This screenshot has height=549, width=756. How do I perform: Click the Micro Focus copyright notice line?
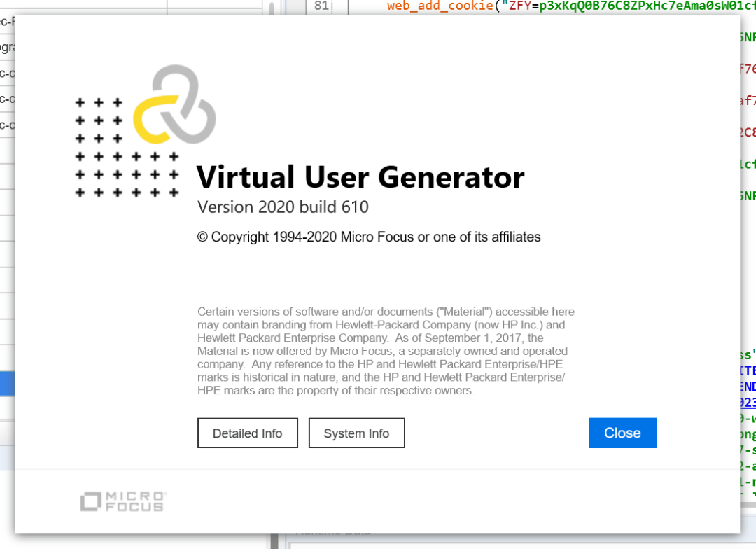coord(369,237)
